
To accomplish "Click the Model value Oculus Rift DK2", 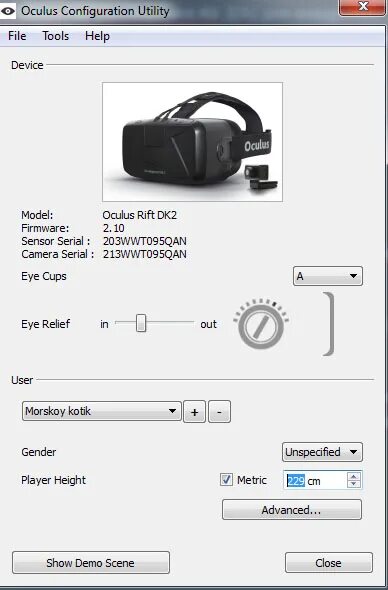I will (x=140, y=215).
